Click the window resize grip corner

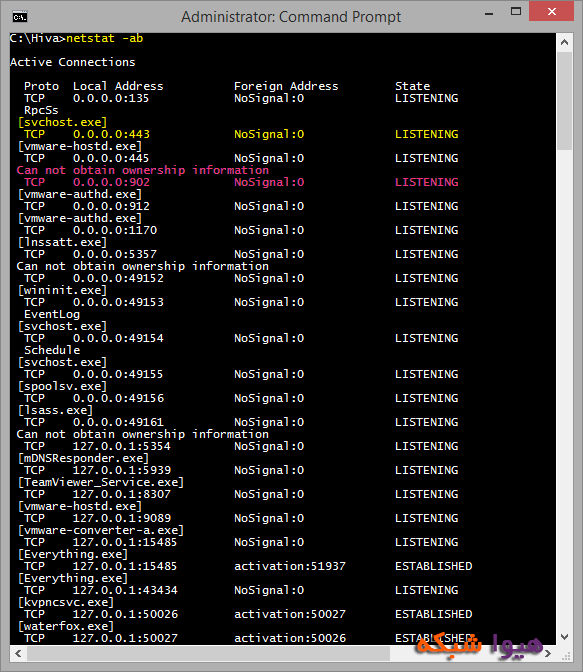pos(566,655)
